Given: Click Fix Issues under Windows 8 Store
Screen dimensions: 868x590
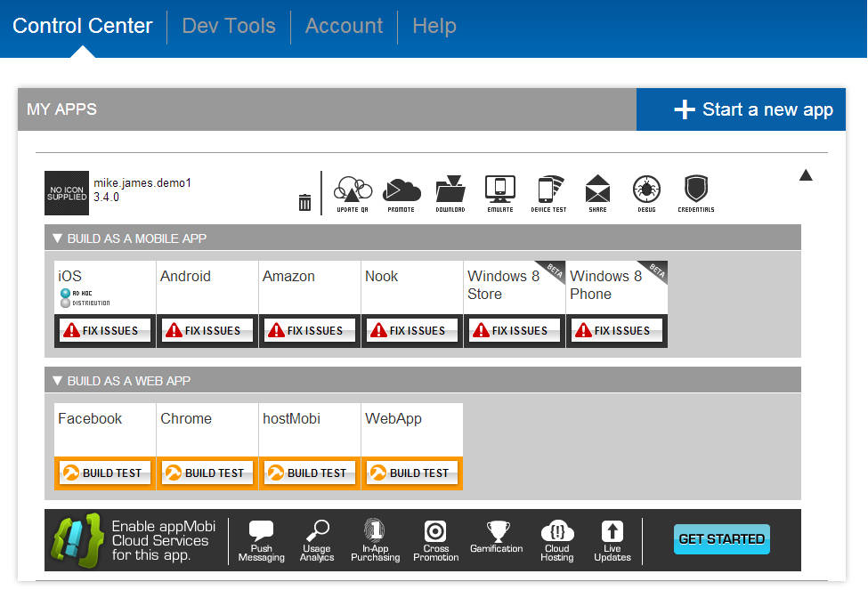Looking at the screenshot, I should [x=515, y=330].
